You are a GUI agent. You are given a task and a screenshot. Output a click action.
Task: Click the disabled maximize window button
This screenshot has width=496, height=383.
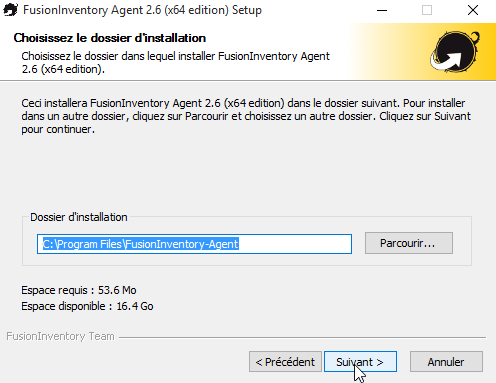tap(427, 10)
